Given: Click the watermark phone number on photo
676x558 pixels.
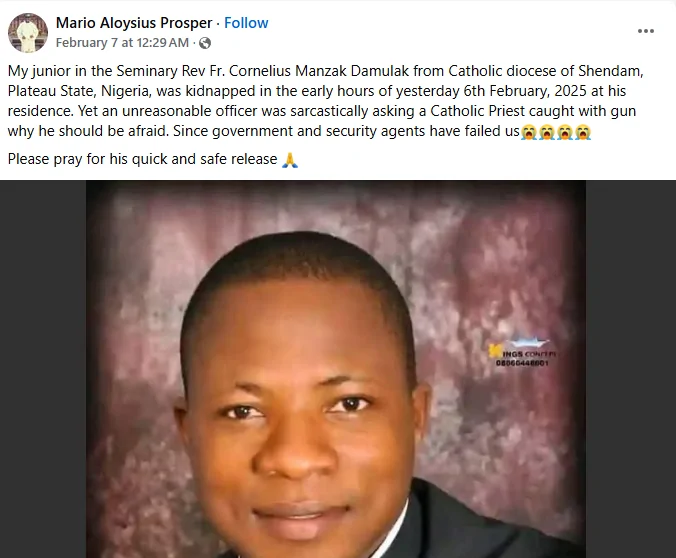Looking at the screenshot, I should [x=522, y=363].
